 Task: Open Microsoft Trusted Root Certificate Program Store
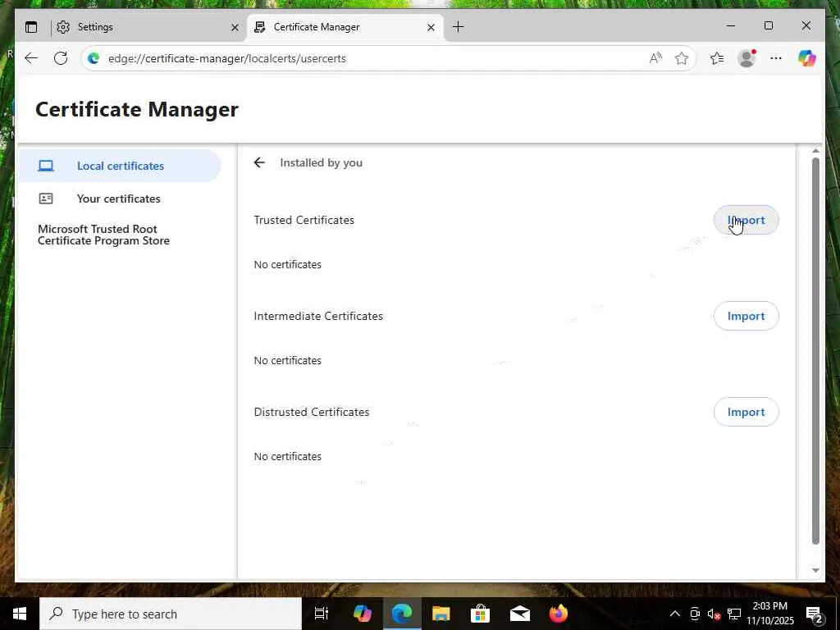click(x=103, y=235)
